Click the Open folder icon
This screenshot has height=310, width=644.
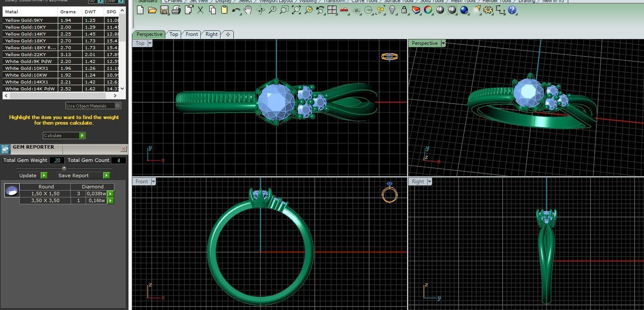click(x=152, y=10)
